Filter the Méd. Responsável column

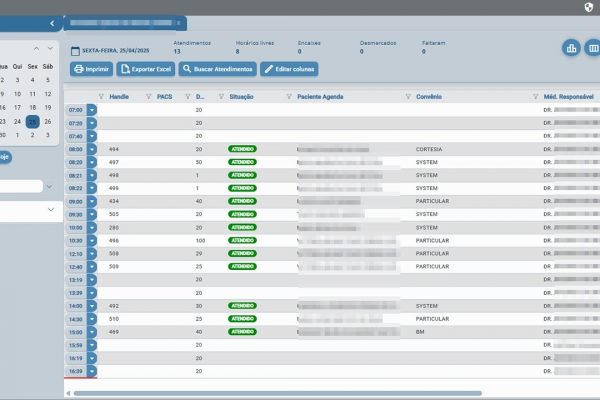[x=535, y=96]
